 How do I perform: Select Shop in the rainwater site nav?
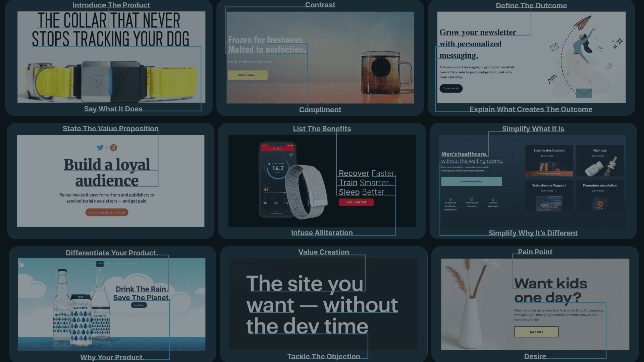[x=91, y=263]
